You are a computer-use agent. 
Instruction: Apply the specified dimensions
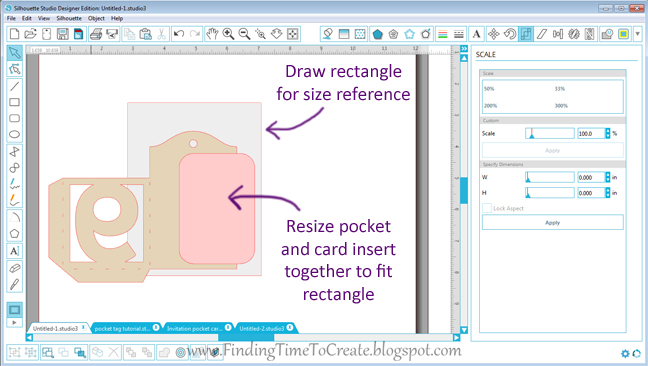tap(553, 222)
